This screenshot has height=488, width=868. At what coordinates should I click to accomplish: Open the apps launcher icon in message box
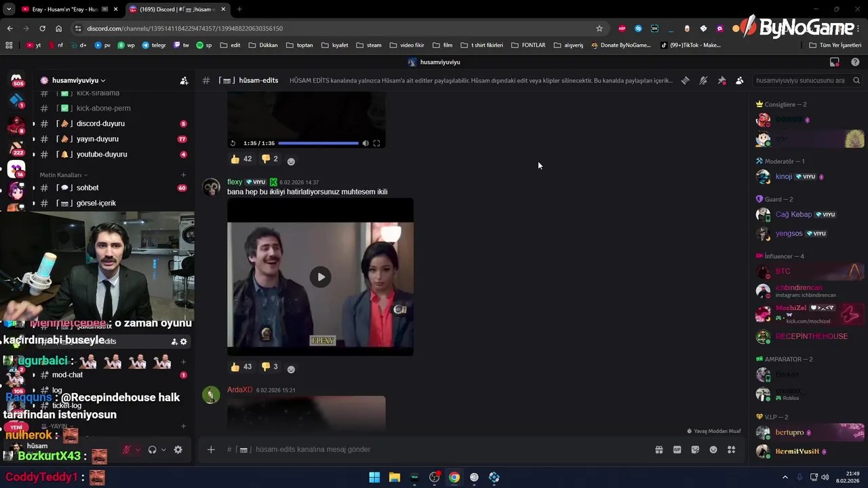[x=731, y=449]
